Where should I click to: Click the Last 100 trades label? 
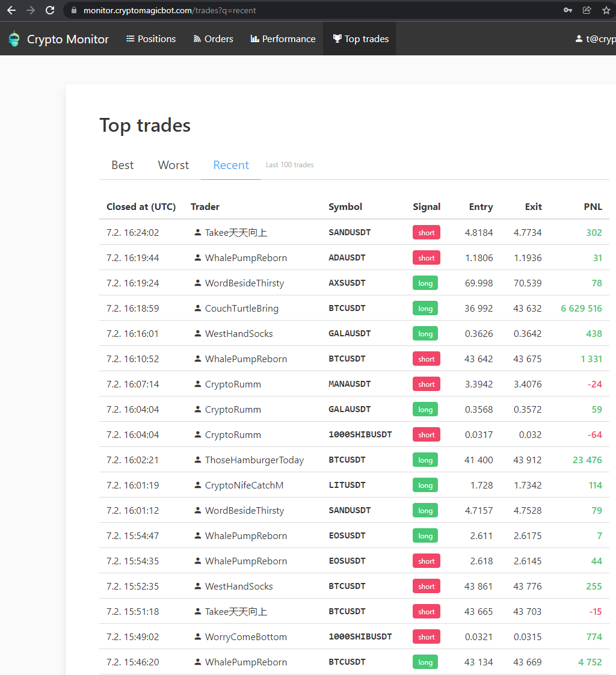tap(290, 165)
